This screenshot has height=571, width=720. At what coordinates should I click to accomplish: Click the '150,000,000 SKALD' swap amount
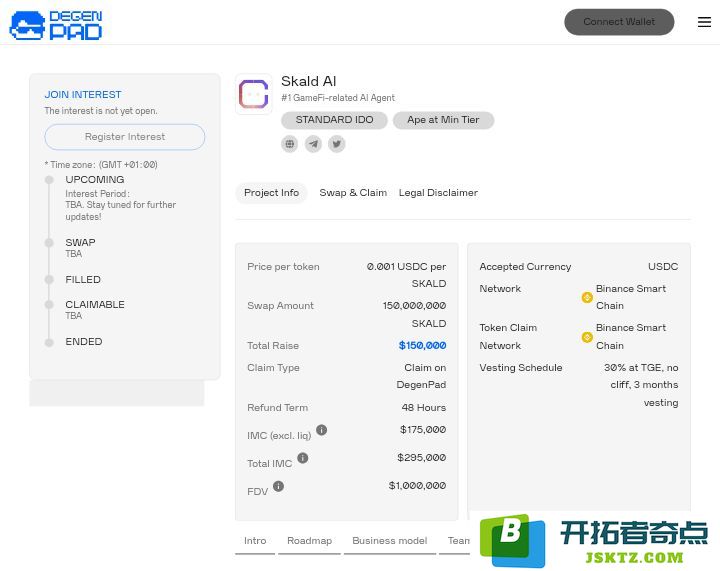coord(415,314)
